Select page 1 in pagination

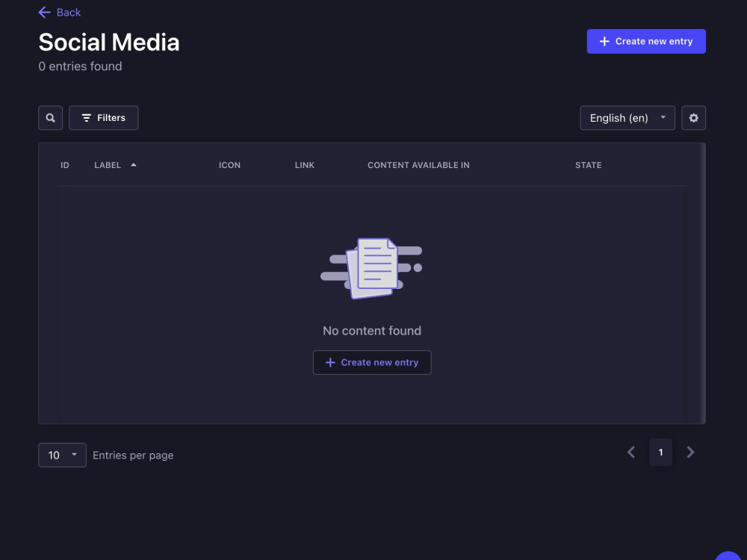660,452
